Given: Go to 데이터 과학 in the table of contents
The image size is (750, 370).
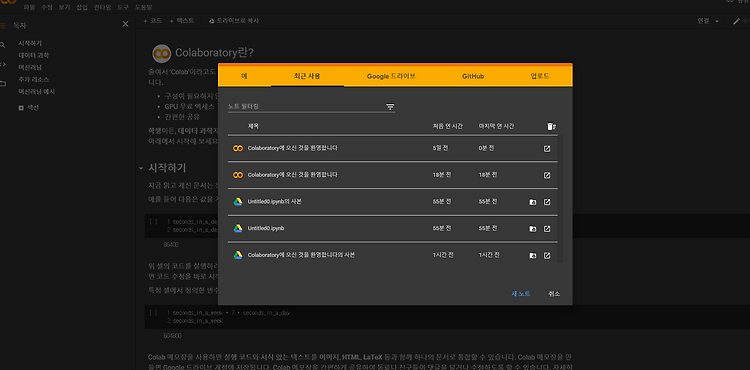Looking at the screenshot, I should (33, 55).
